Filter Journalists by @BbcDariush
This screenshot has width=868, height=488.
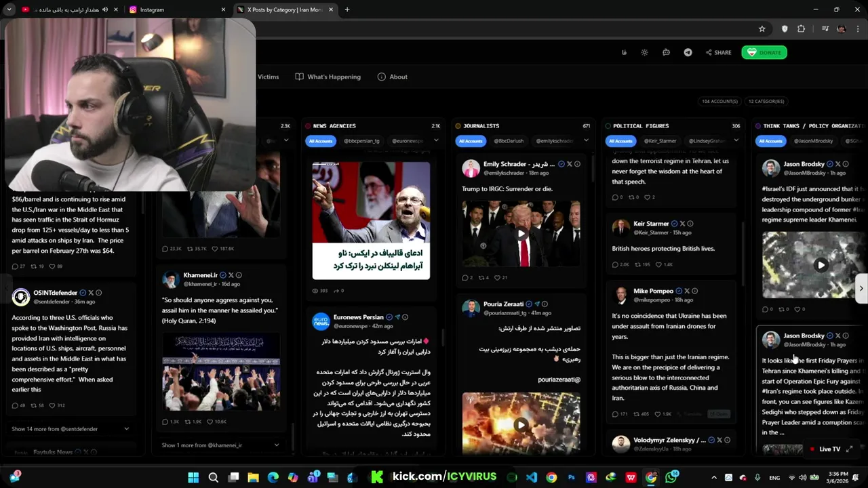pyautogui.click(x=509, y=141)
